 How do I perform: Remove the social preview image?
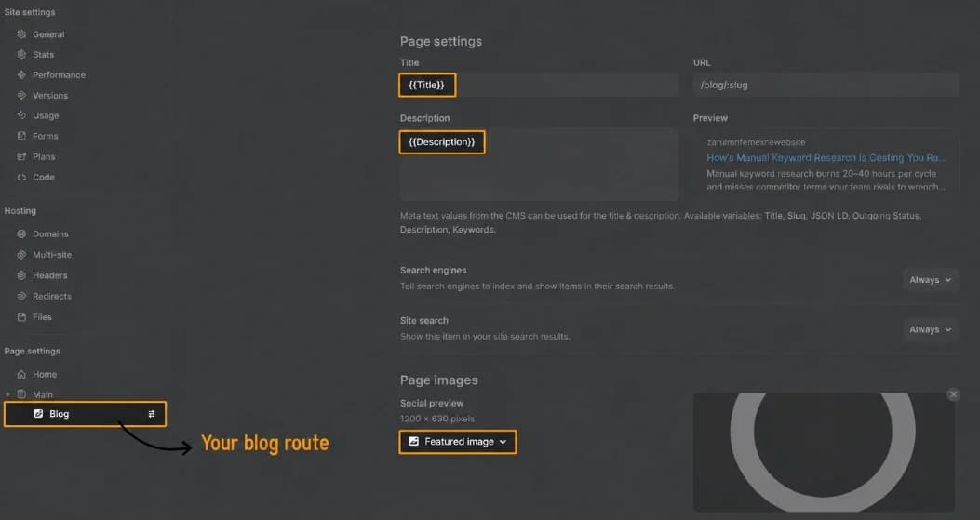click(953, 394)
